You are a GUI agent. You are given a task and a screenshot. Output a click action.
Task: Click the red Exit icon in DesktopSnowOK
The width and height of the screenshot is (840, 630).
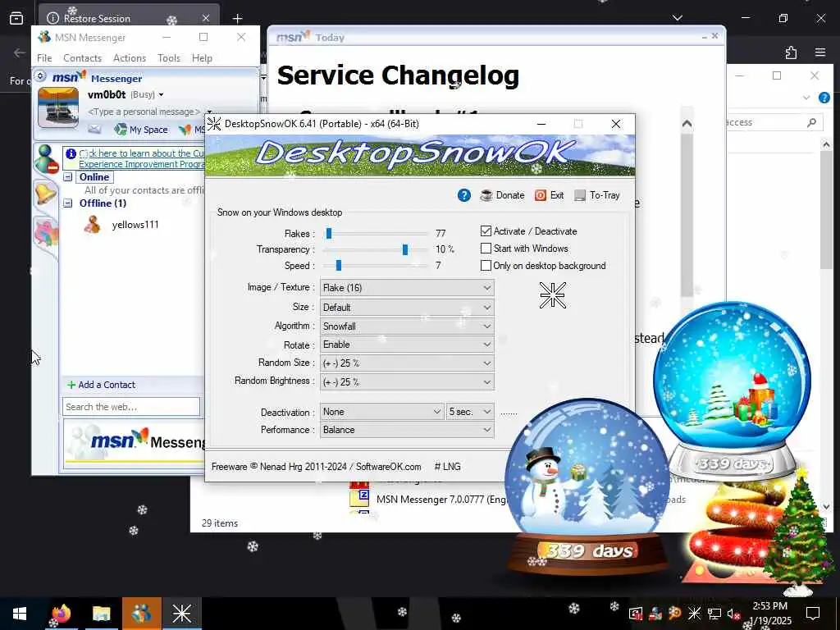coord(540,195)
